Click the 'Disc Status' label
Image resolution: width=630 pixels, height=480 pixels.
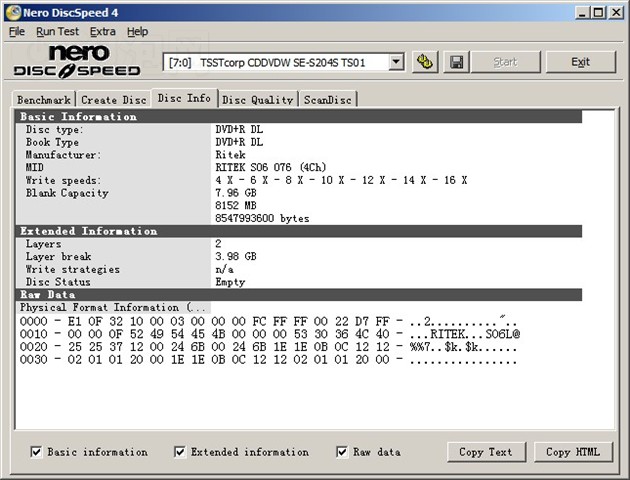(x=58, y=282)
